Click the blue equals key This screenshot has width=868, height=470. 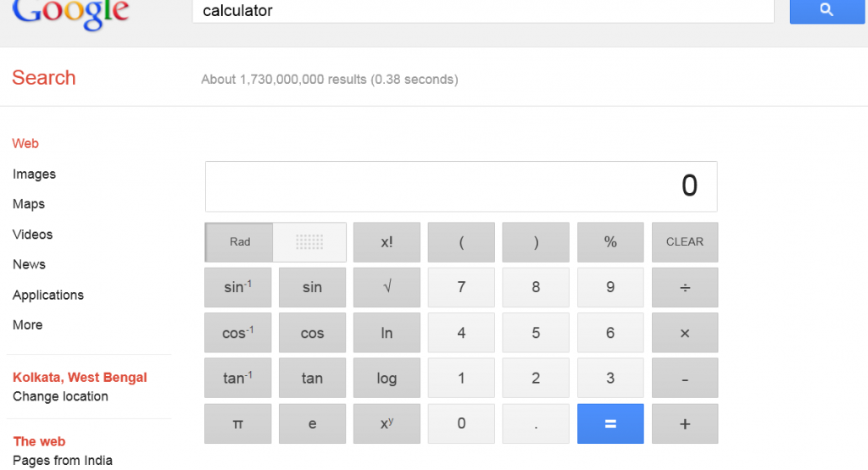(610, 423)
